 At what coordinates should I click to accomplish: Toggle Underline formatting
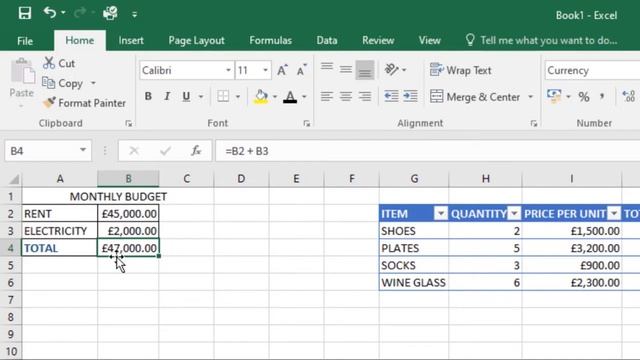coord(186,96)
